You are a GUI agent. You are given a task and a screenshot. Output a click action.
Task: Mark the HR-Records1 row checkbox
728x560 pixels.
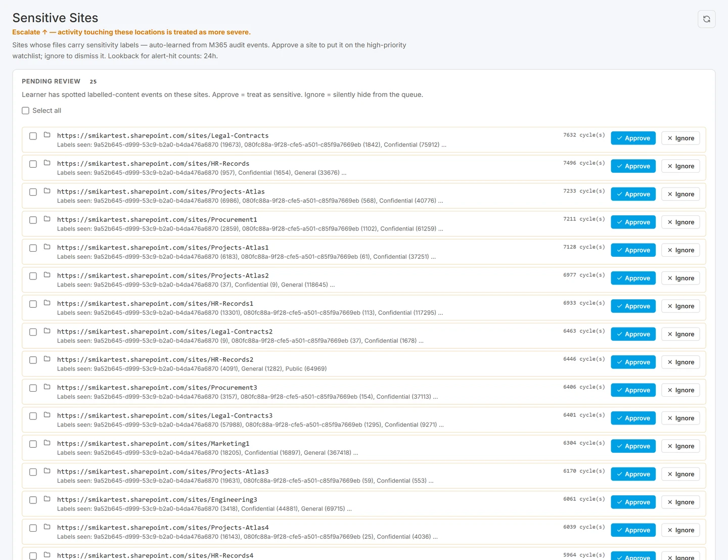pos(33,304)
